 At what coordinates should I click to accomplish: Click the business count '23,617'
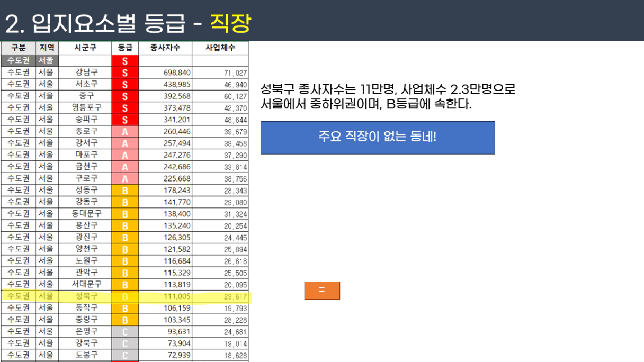coord(235,297)
